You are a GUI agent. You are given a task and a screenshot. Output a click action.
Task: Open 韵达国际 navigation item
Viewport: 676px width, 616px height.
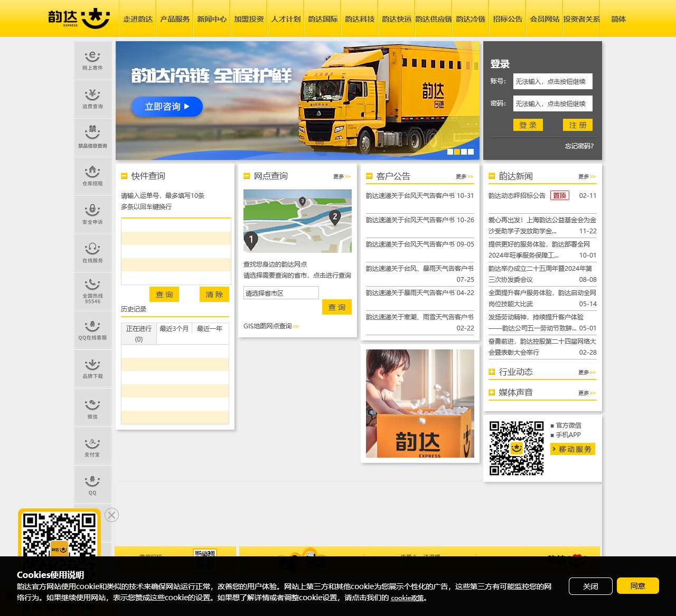coord(323,18)
